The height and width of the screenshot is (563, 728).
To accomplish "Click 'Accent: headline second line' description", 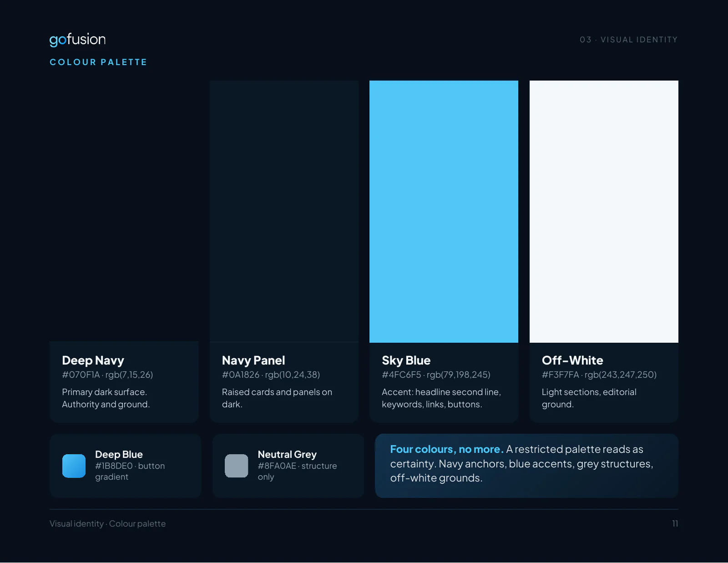I will tap(441, 398).
